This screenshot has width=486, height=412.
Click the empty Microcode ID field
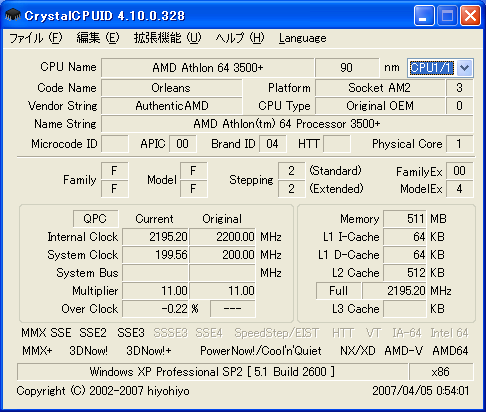tap(115, 144)
